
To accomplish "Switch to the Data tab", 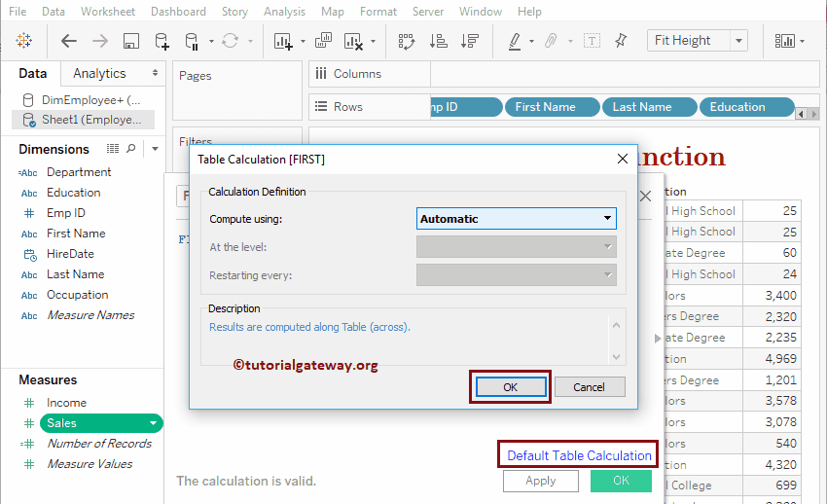I will pyautogui.click(x=33, y=73).
